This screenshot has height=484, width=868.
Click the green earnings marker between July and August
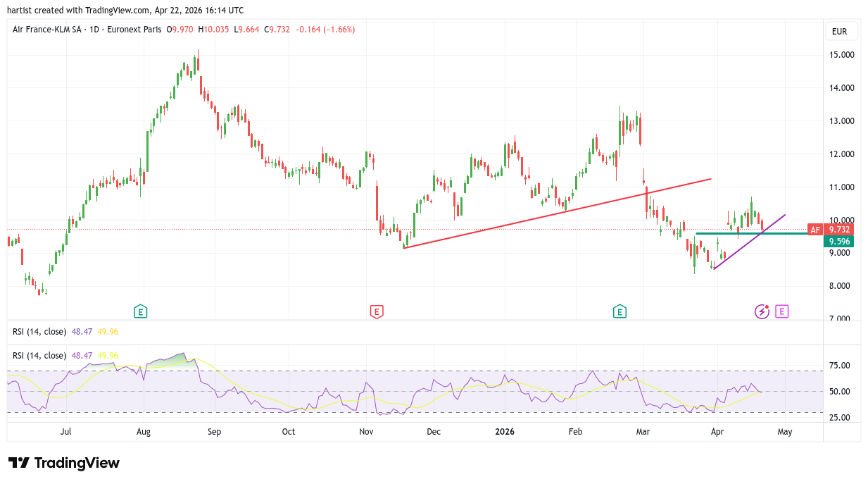(141, 311)
